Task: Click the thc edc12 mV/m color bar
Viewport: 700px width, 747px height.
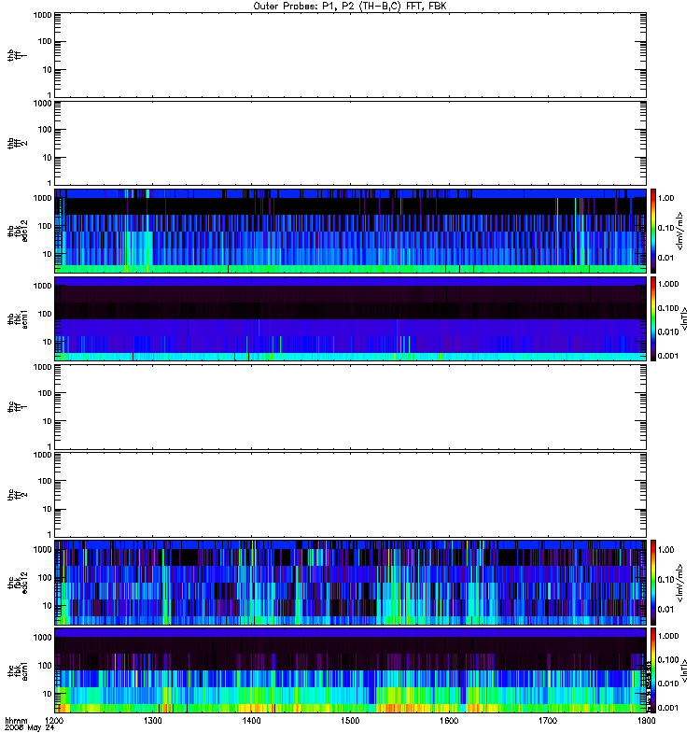Action: point(653,582)
